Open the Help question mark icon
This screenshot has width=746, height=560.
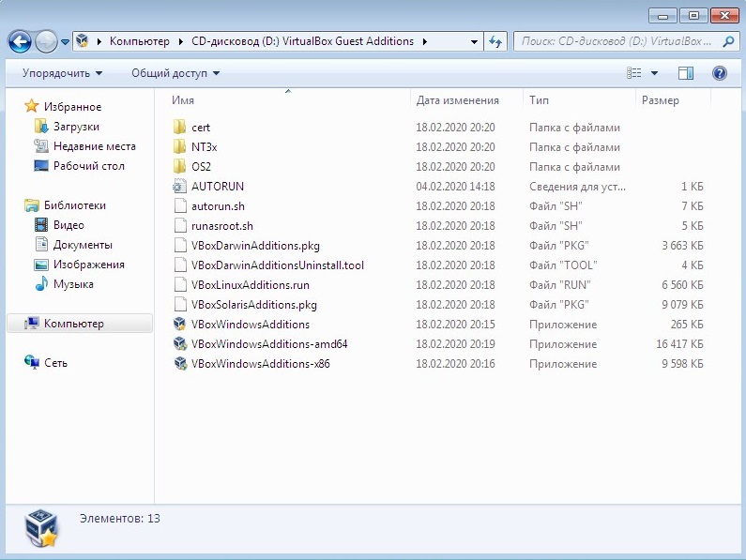coord(720,73)
